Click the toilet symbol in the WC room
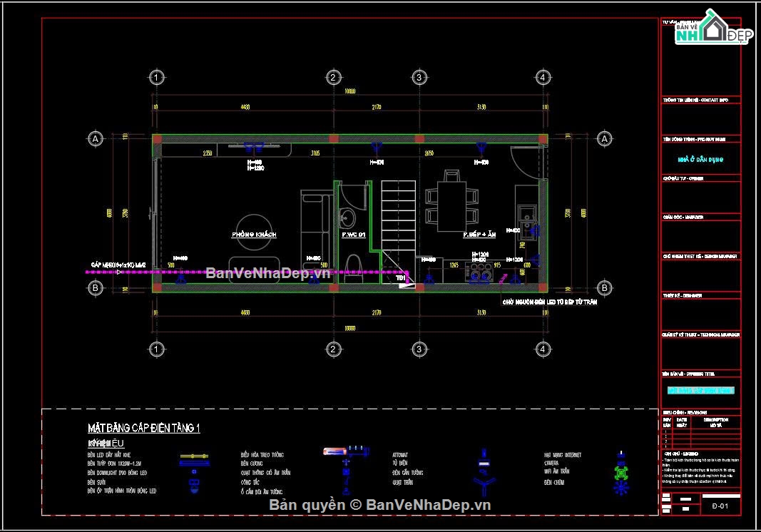761x532 pixels. [353, 265]
